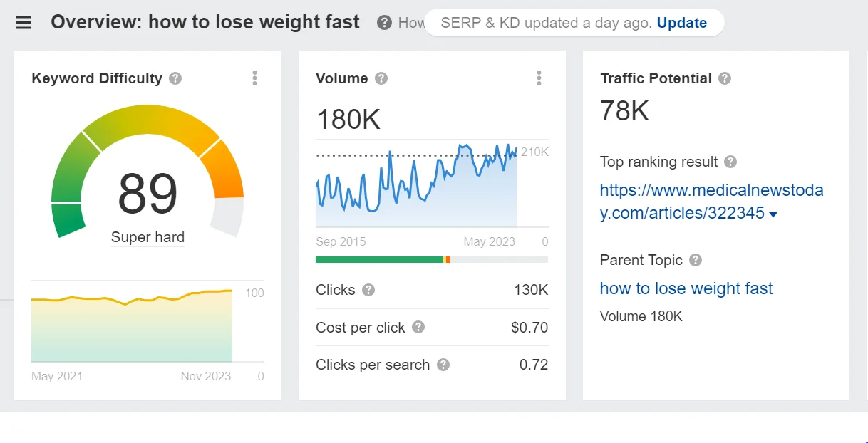This screenshot has width=868, height=443.
Task: Click the Overview page title
Action: [205, 22]
